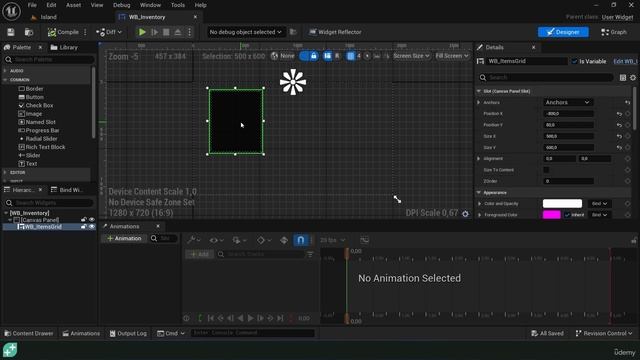The image size is (640, 360).
Task: Open the white Color and Opacity swatch
Action: [x=562, y=203]
